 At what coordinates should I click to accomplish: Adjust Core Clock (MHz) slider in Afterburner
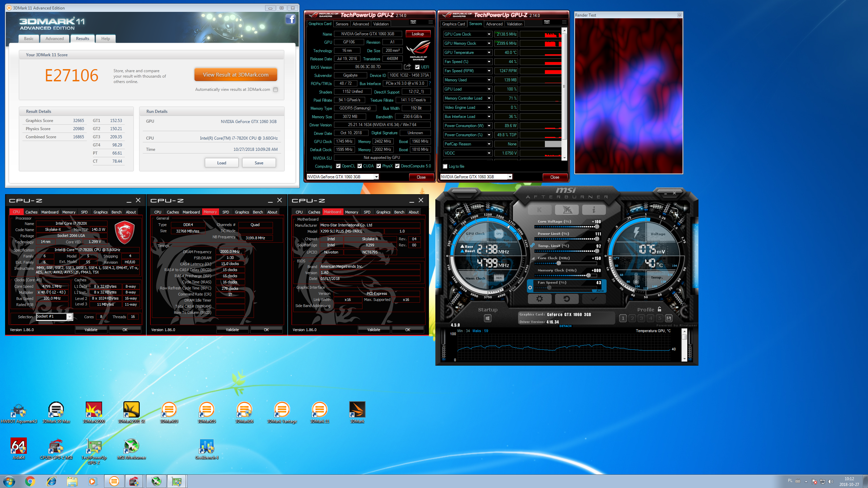(566, 263)
